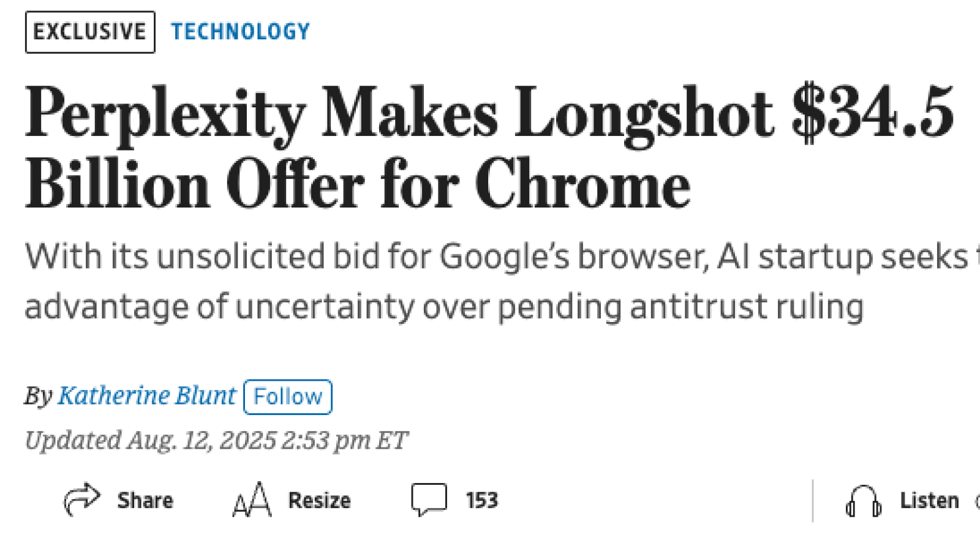Click the antitrust ruling subheadline line
Screen dimensions: 980x551
click(444, 307)
